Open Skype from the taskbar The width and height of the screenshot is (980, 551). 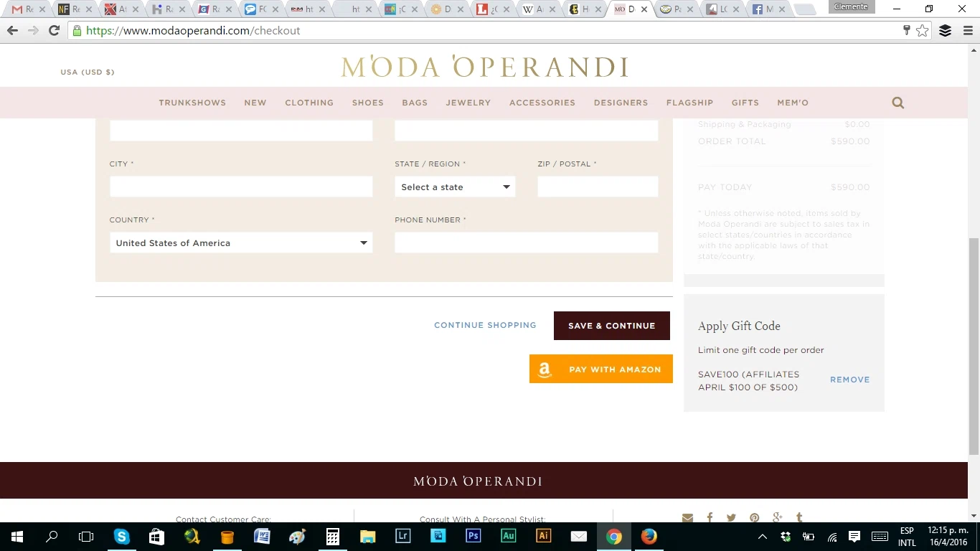pos(121,536)
